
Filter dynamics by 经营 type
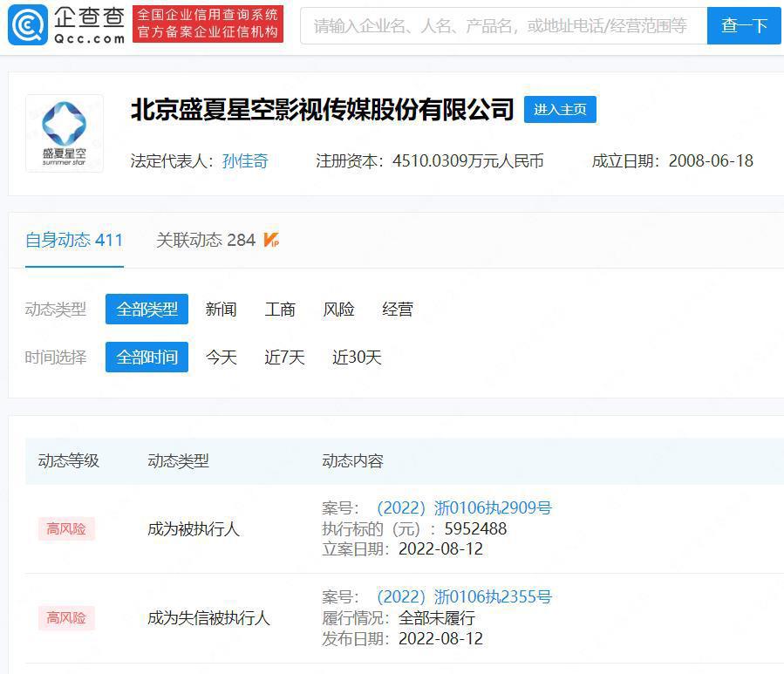pos(397,309)
